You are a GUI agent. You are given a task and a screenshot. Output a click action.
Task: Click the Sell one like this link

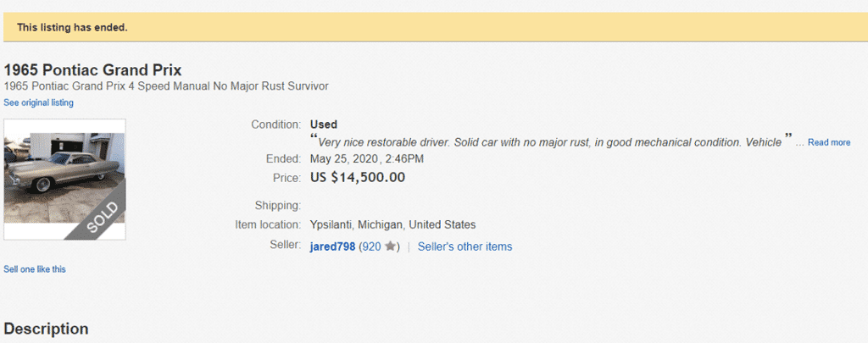[x=35, y=269]
